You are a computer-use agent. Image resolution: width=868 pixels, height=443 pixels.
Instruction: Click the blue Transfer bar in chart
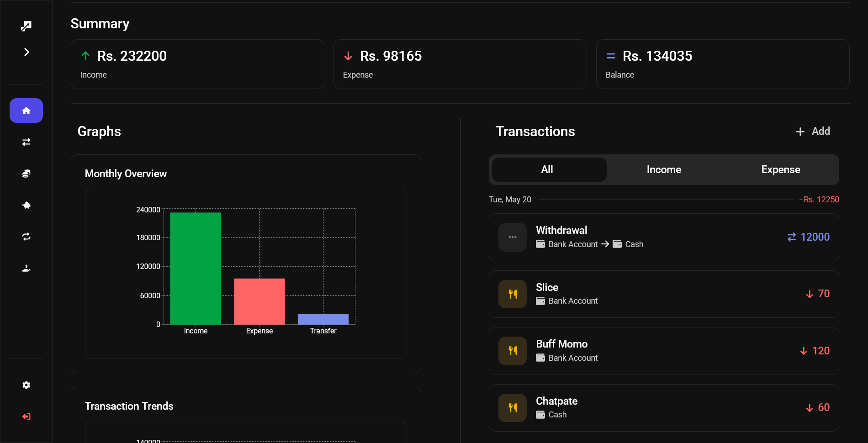323,319
